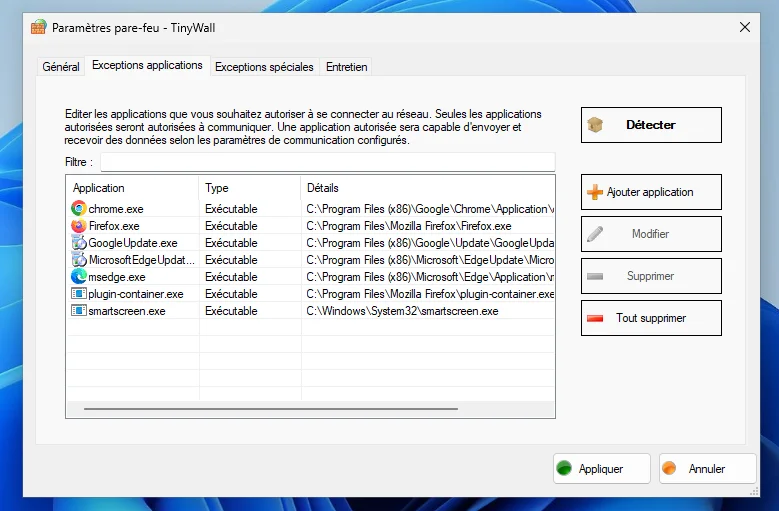Click the Chrome icon beside chrome.exe
Image resolution: width=779 pixels, height=511 pixels.
(x=78, y=209)
